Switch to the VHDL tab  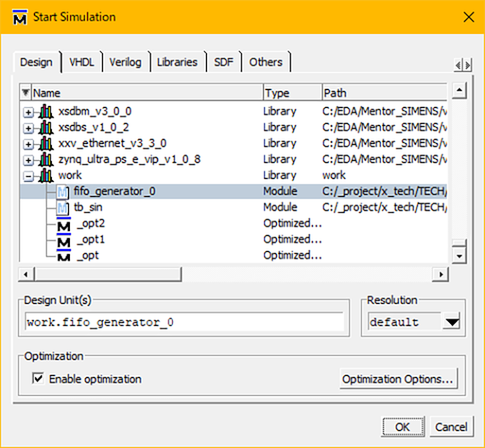click(82, 62)
